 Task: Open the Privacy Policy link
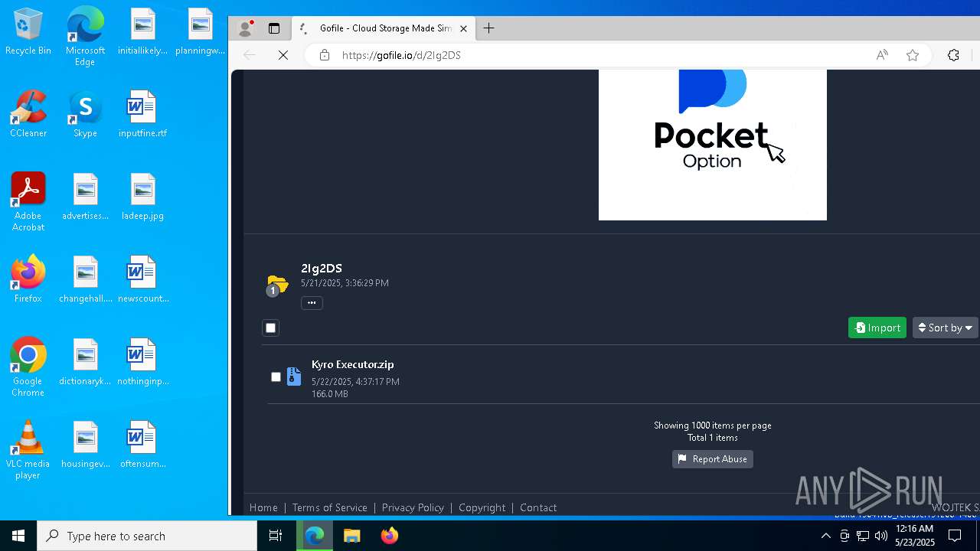413,507
